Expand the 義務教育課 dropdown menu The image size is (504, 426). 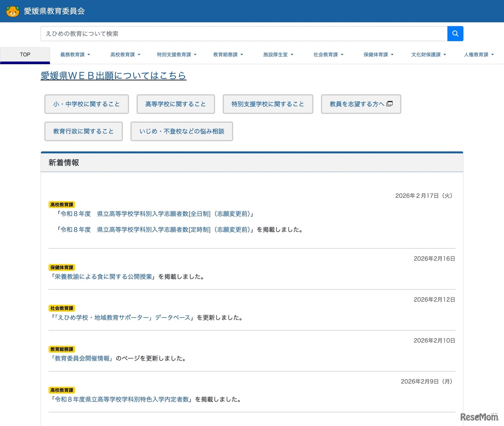pyautogui.click(x=75, y=55)
